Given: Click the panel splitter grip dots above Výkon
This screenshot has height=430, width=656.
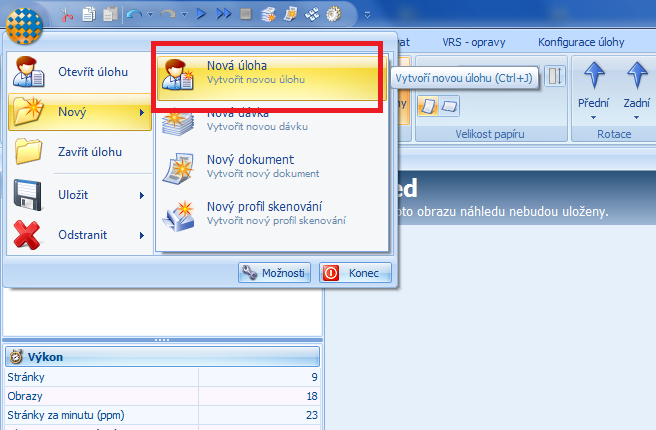Looking at the screenshot, I should [162, 340].
